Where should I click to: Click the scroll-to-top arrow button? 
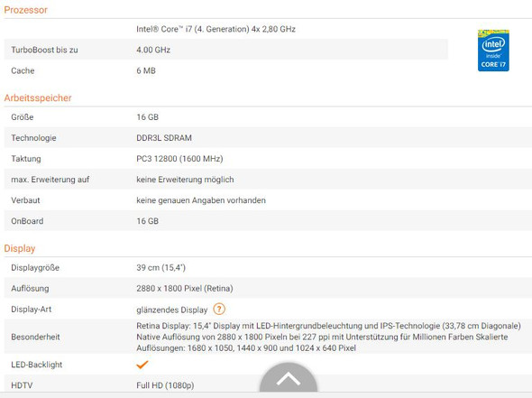(289, 378)
